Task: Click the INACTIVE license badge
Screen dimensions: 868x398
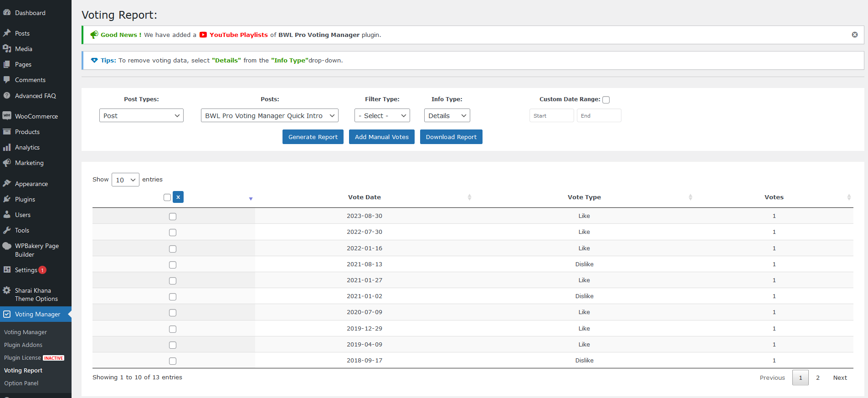Action: click(54, 358)
